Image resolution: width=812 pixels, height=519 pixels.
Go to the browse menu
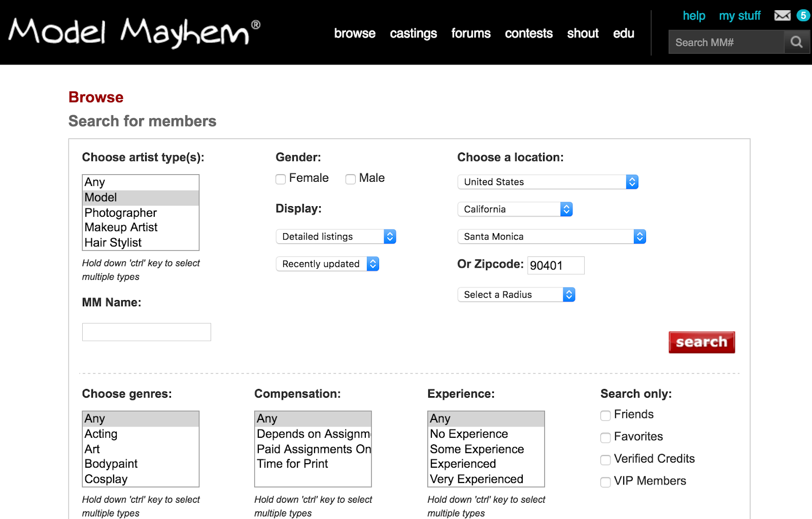click(355, 34)
